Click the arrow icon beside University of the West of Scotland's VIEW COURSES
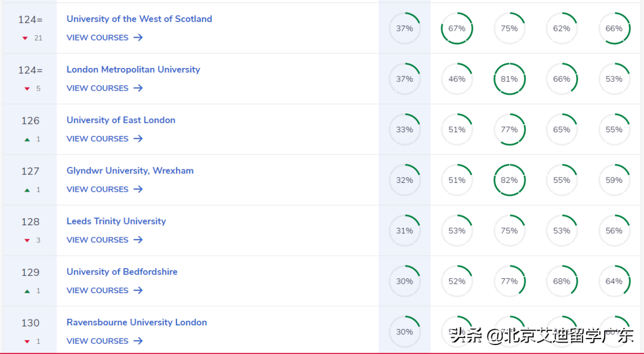The image size is (644, 354). click(x=138, y=38)
